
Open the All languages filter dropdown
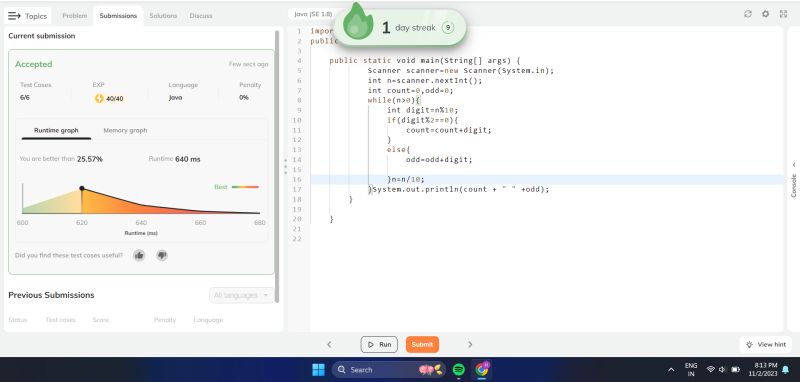(241, 295)
